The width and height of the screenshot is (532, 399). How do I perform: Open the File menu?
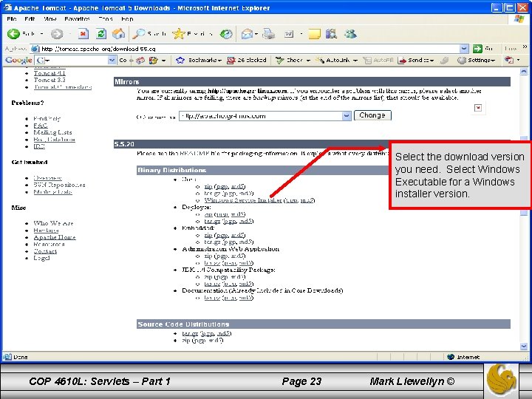coord(12,19)
